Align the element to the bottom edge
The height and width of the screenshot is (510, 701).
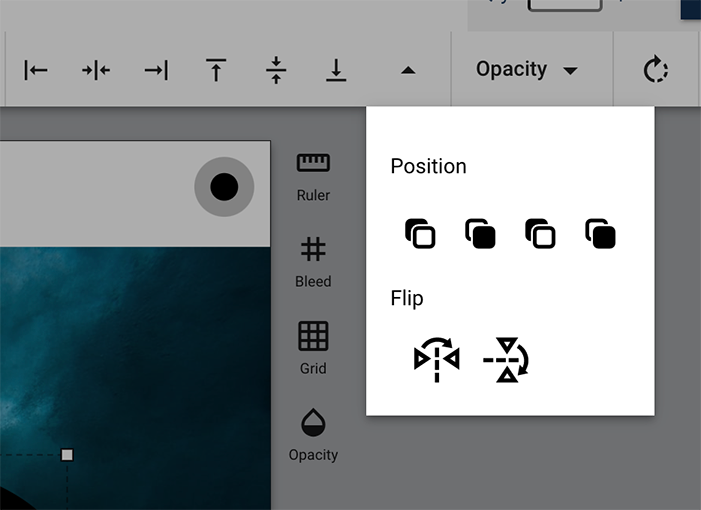pyautogui.click(x=337, y=70)
